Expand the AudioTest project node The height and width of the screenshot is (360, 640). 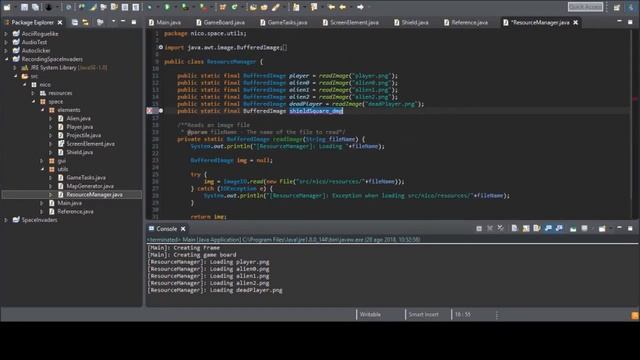point(6,42)
